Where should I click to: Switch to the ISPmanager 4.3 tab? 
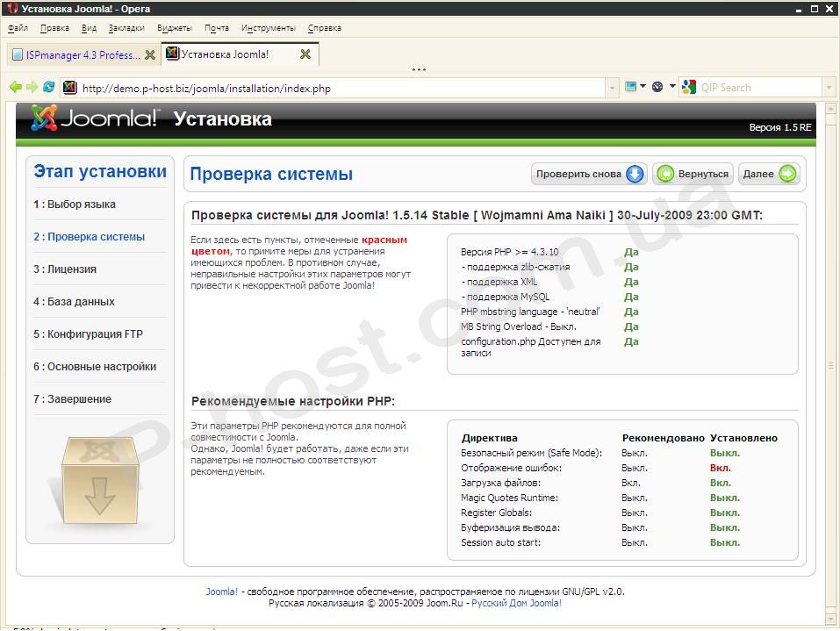83,54
